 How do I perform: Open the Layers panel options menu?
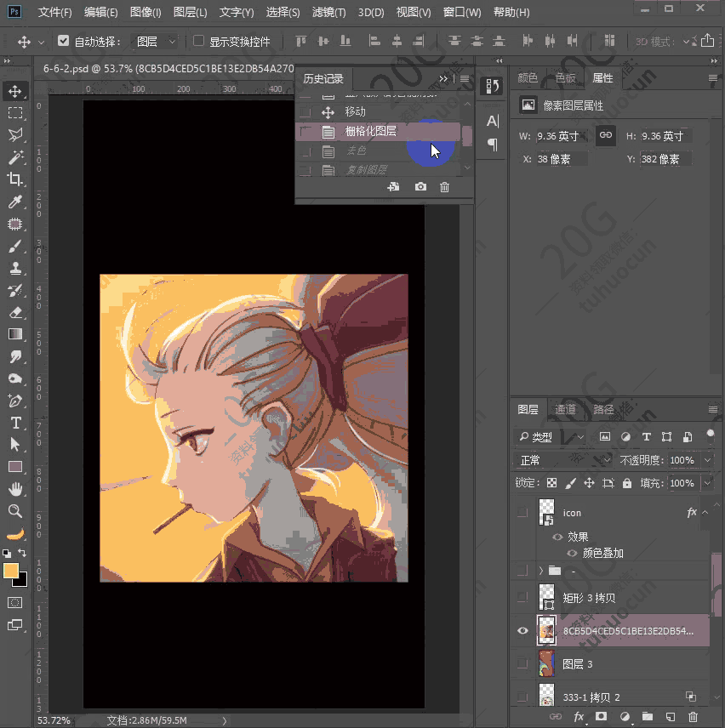[713, 409]
